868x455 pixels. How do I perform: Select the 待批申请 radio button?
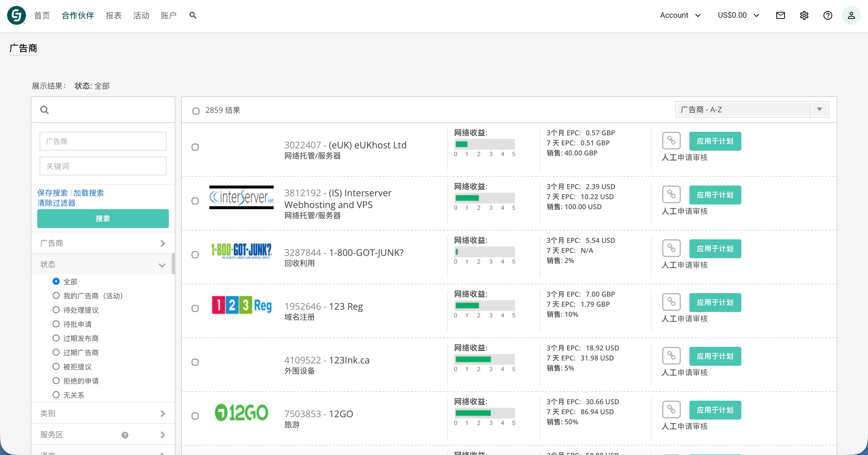click(56, 324)
